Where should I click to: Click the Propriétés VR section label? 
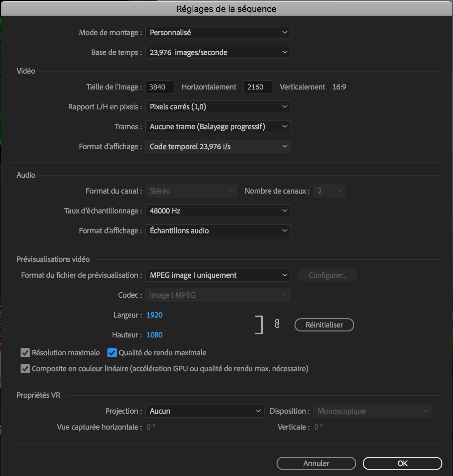38,395
